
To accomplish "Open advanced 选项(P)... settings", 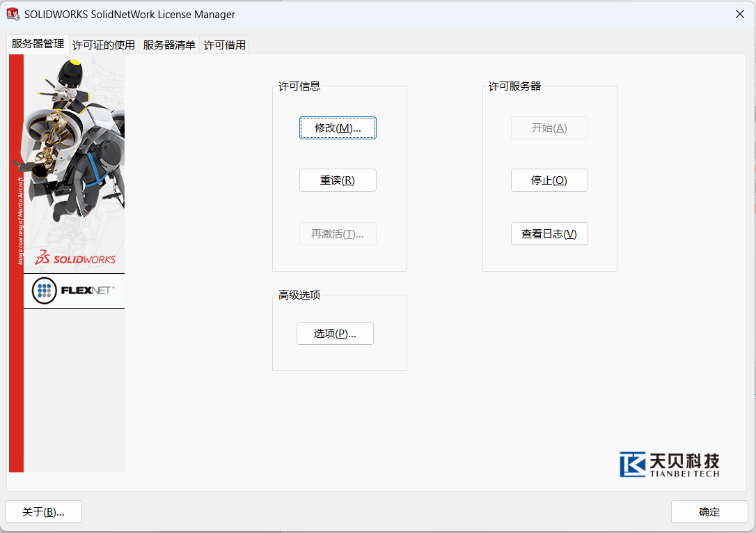I will (335, 333).
